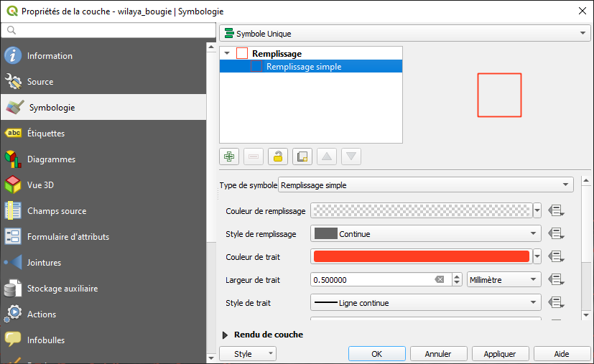Click the move layer up arrow

click(x=327, y=157)
